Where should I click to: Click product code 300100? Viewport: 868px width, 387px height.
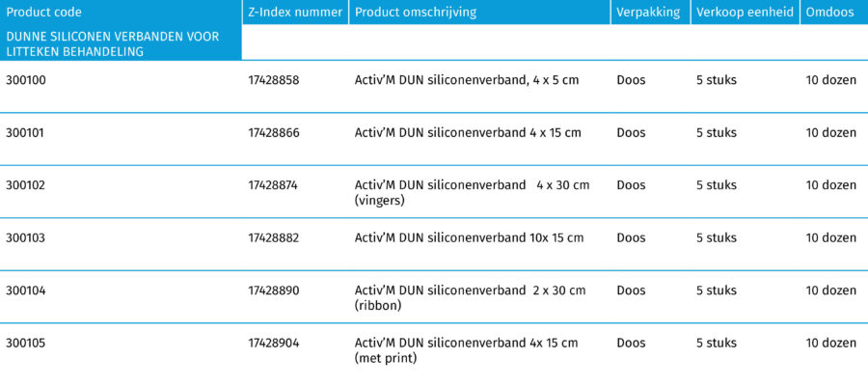coord(26,80)
